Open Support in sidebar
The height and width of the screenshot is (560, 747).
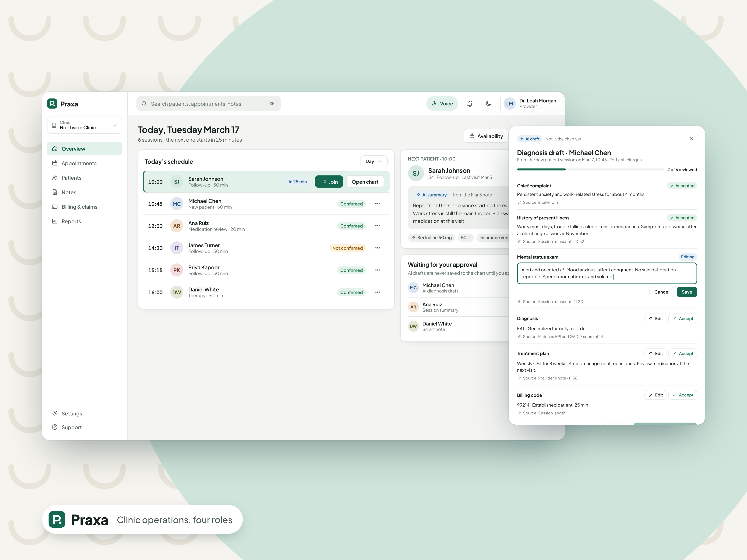click(x=85, y=427)
